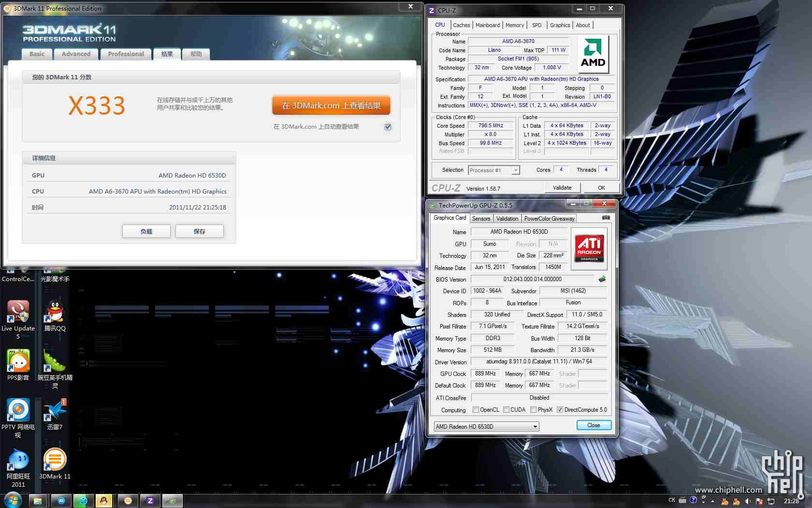Click the X333 score text
The width and height of the screenshot is (812, 508).
[96, 105]
